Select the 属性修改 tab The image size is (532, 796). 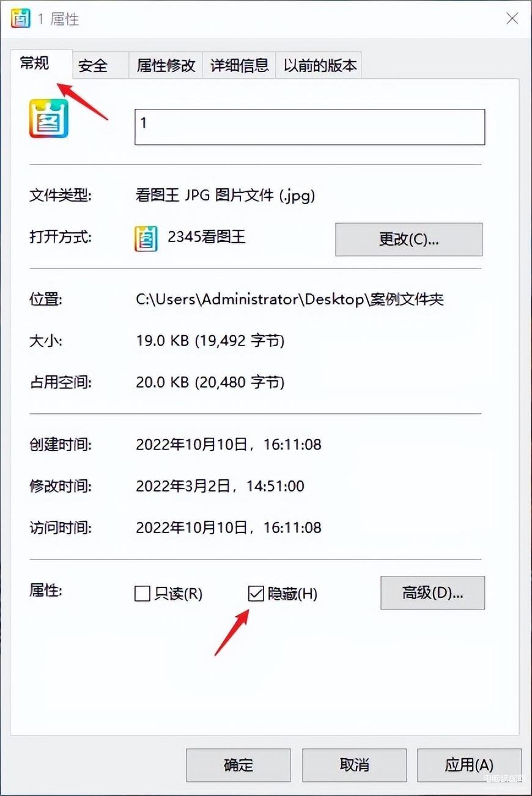click(x=166, y=65)
